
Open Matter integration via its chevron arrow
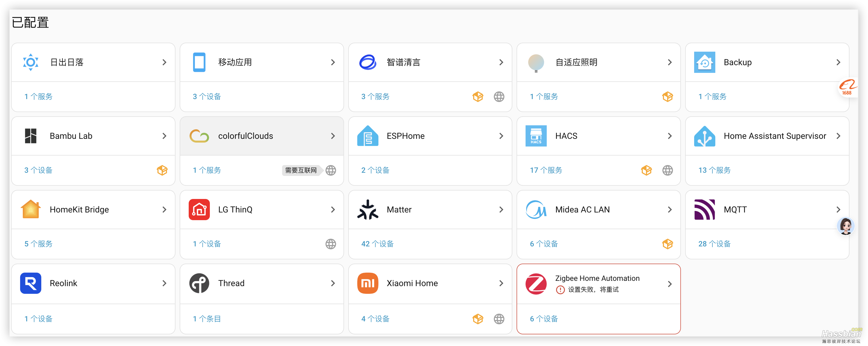click(x=501, y=209)
